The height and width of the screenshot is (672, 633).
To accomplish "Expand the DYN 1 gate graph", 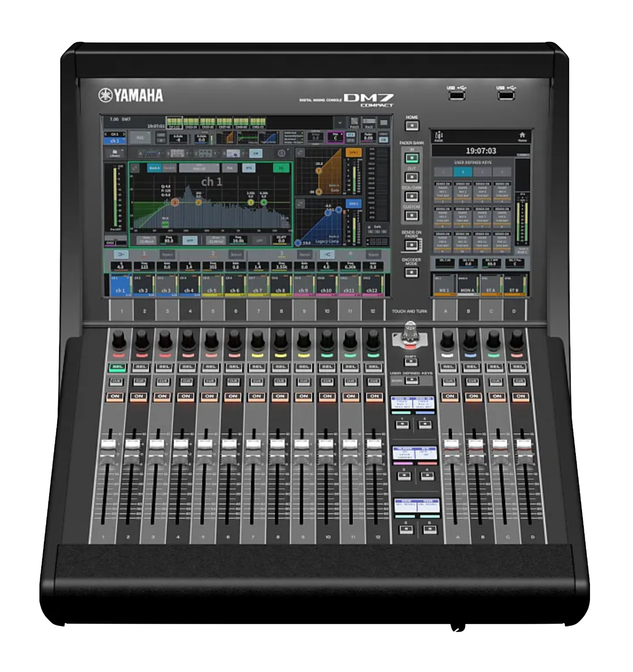I will pyautogui.click(x=301, y=153).
